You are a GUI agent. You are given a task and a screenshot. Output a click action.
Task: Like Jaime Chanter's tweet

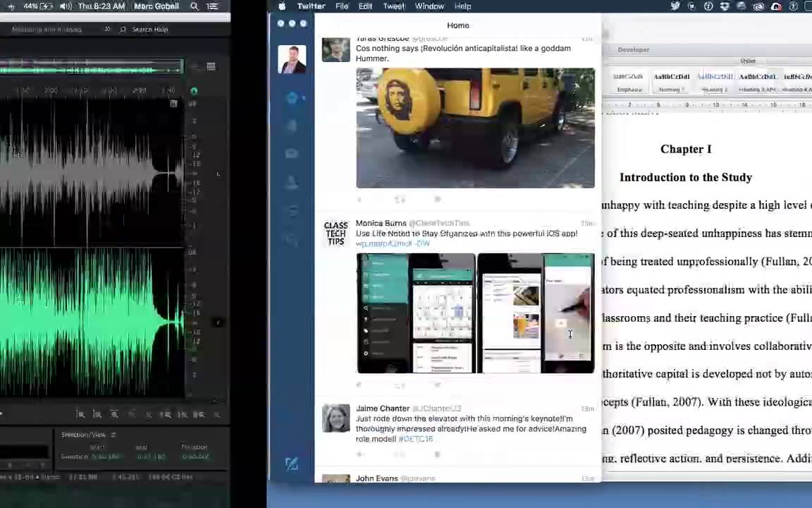(x=438, y=454)
